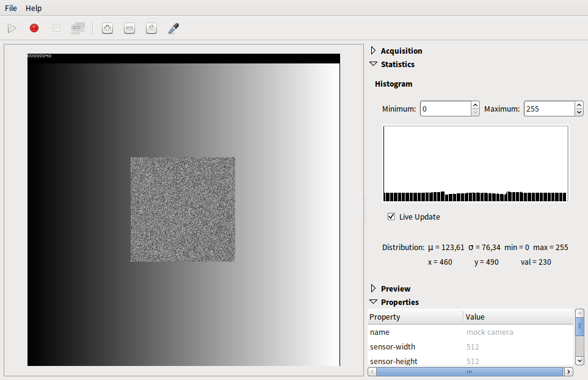This screenshot has height=380, width=588.
Task: Toggle the Live Update checkbox
Action: pyautogui.click(x=391, y=217)
